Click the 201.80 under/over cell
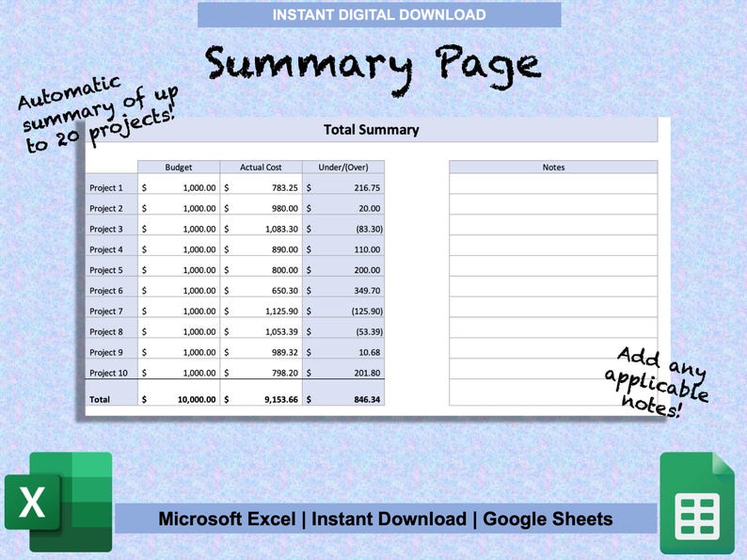Image resolution: width=747 pixels, height=560 pixels. click(343, 369)
